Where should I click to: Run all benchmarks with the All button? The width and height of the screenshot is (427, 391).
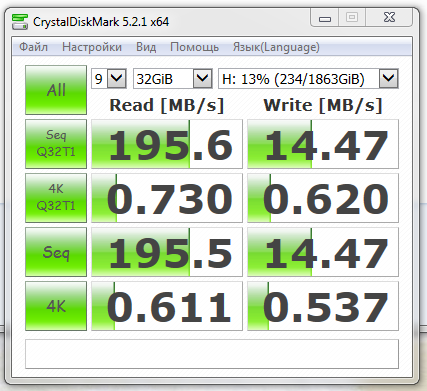56,90
